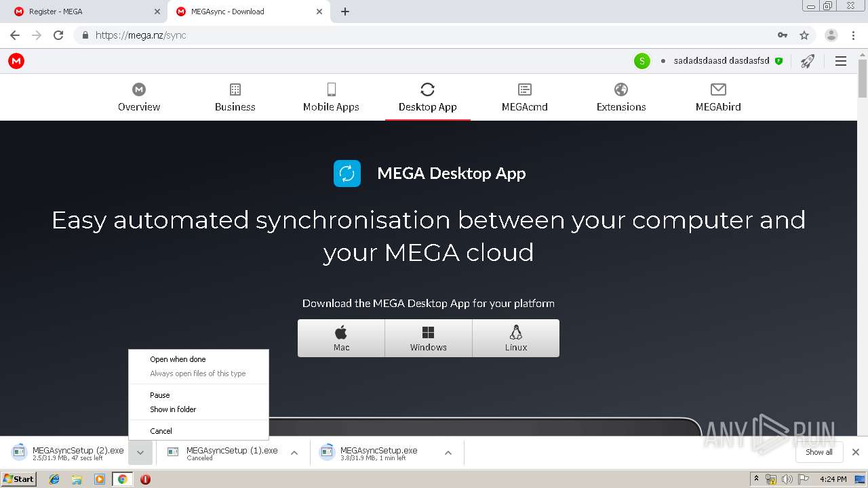Click the canceled MEGAsyncSetup (1).exe item
868x488 pixels.
coord(223,453)
